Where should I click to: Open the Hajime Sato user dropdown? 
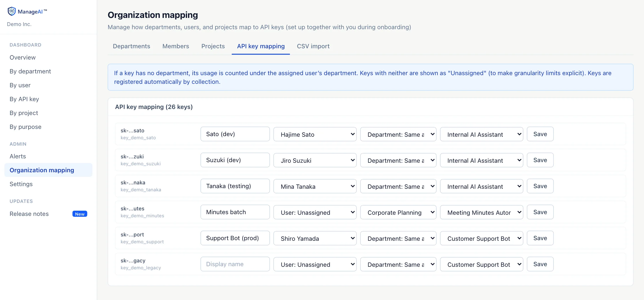[x=315, y=134]
